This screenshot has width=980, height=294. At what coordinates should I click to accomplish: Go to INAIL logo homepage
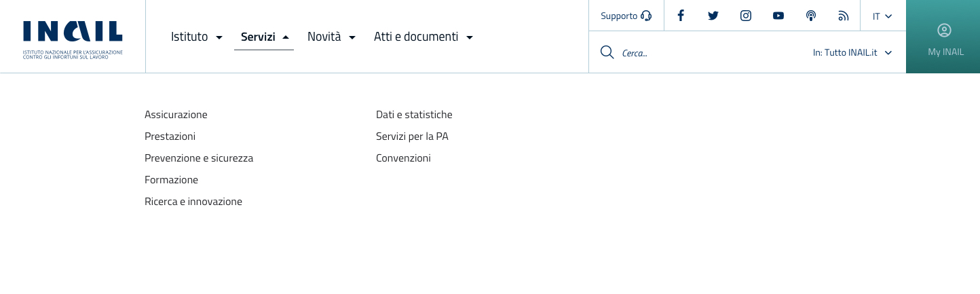(73, 37)
